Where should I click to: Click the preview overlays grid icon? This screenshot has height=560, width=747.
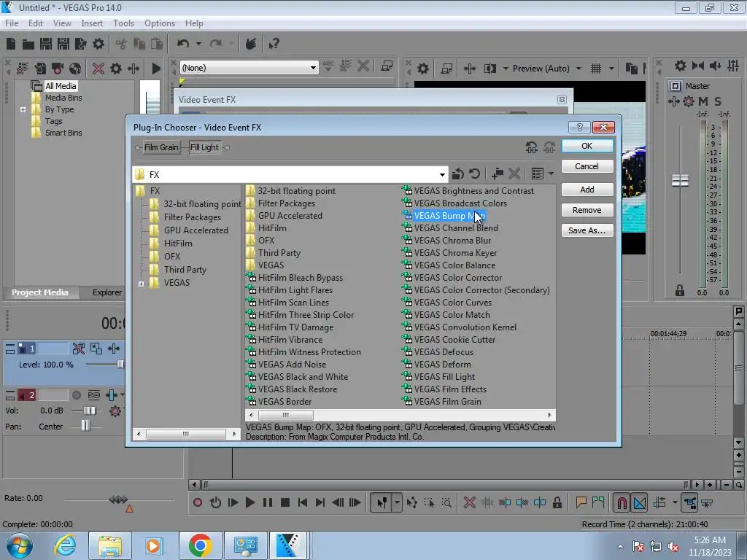point(595,69)
